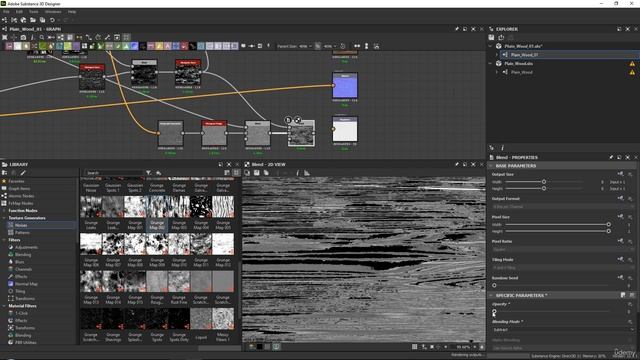Switch the Library to thumbnail grid view

pos(236,173)
